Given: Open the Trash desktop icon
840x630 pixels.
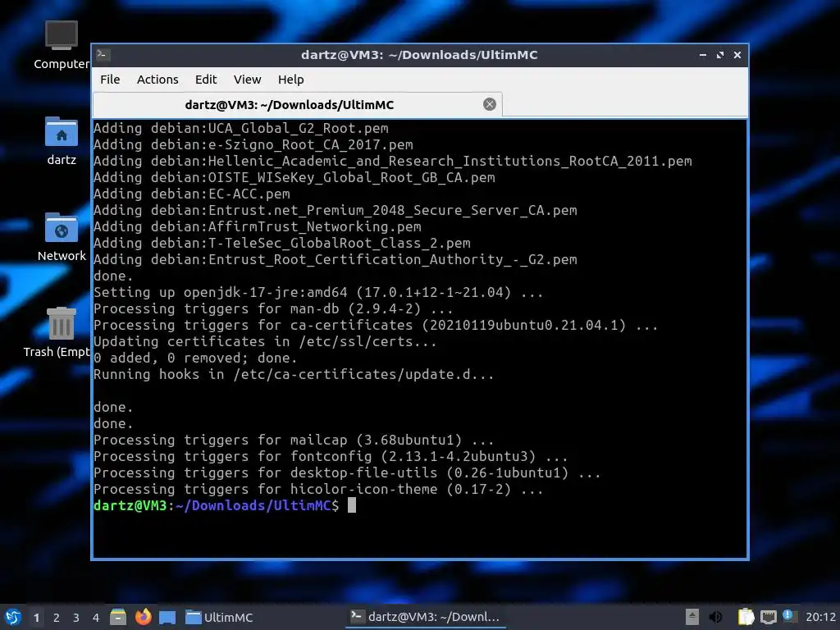Looking at the screenshot, I should click(59, 332).
